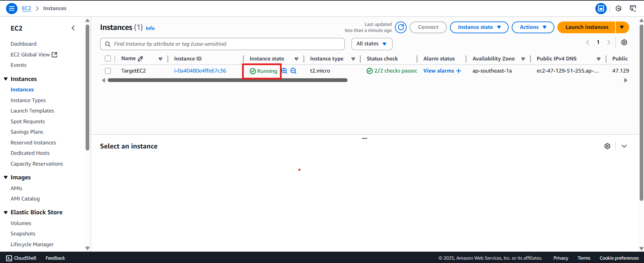Click the zoom-in filter icon next to Running
The height and width of the screenshot is (263, 644).
pyautogui.click(x=284, y=71)
